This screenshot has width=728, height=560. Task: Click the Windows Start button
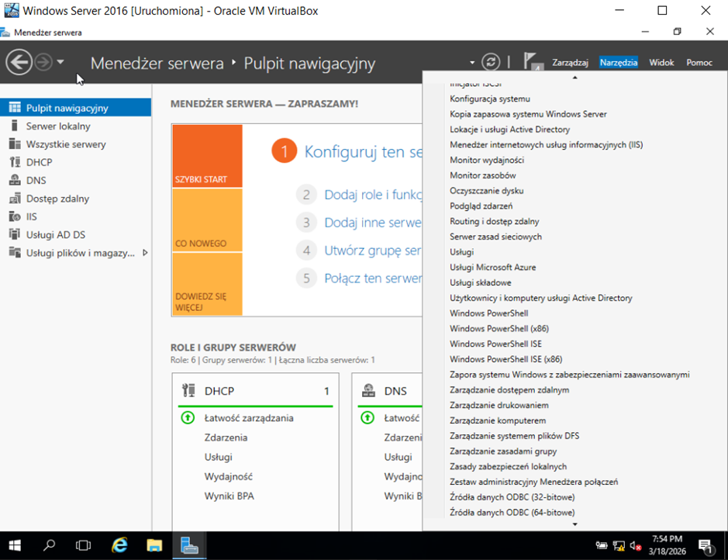pyautogui.click(x=14, y=545)
